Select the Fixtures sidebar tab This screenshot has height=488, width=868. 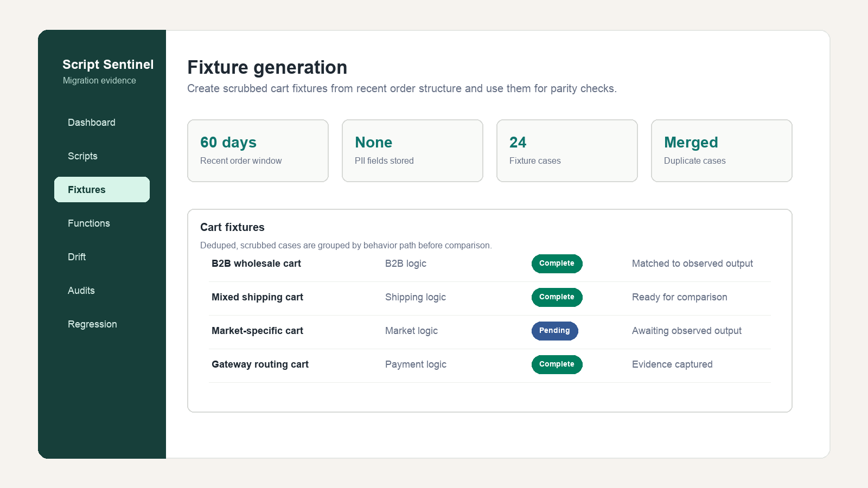point(102,190)
